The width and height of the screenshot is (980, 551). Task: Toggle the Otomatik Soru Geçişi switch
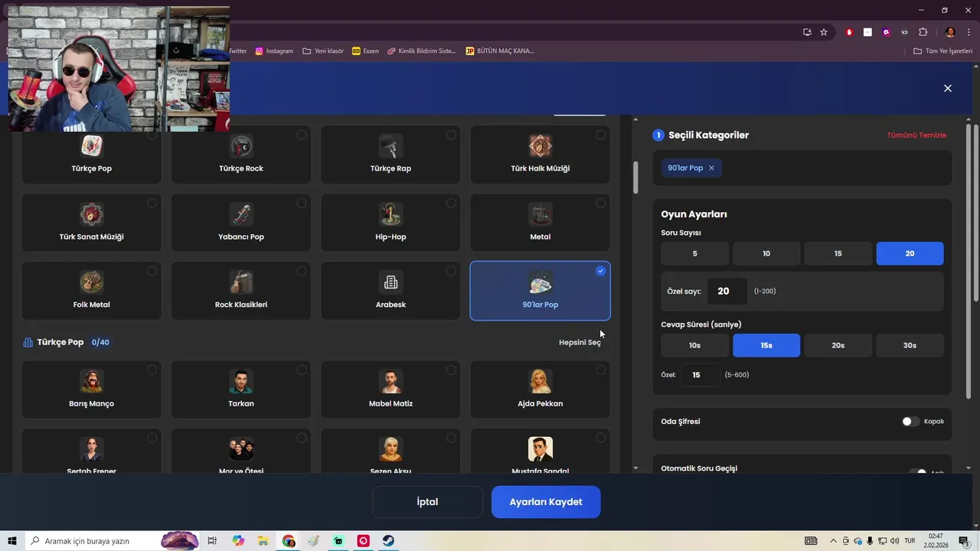point(918,472)
